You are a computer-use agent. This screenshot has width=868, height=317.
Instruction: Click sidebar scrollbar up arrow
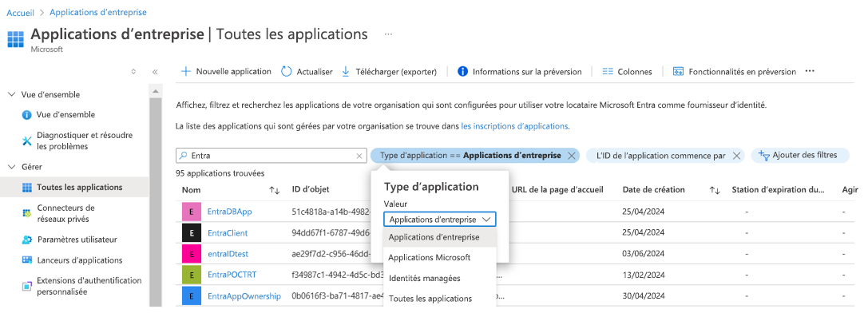click(156, 91)
